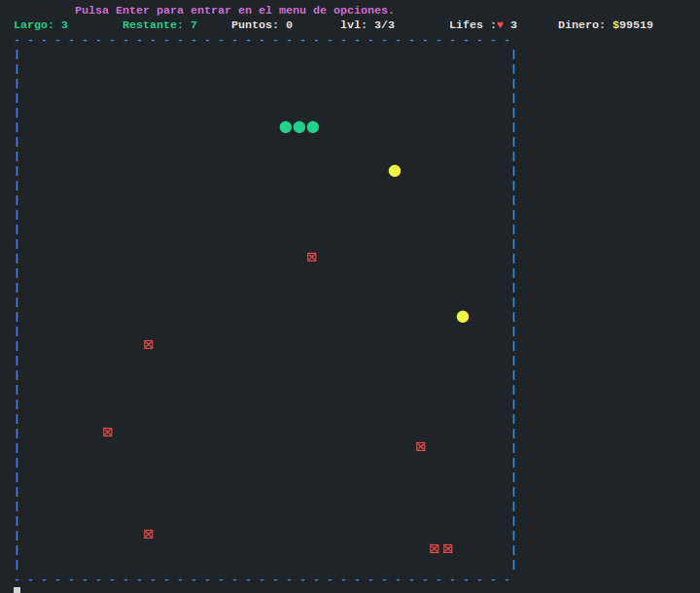The height and width of the screenshot is (593, 700).
Task: Click the red obstacle box nearest the snake
Action: coord(312,258)
